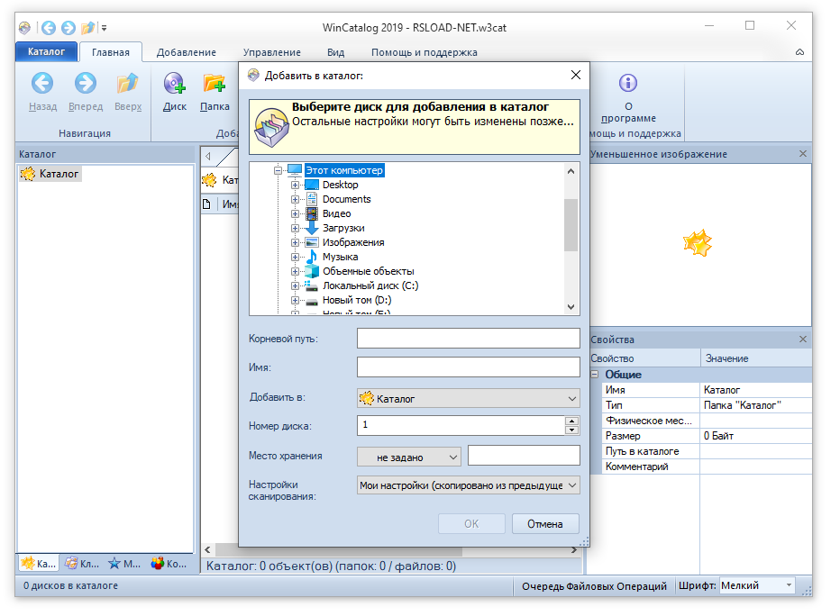This screenshot has height=616, width=840.
Task: Select Изображения folder in the tree
Action: click(x=353, y=242)
